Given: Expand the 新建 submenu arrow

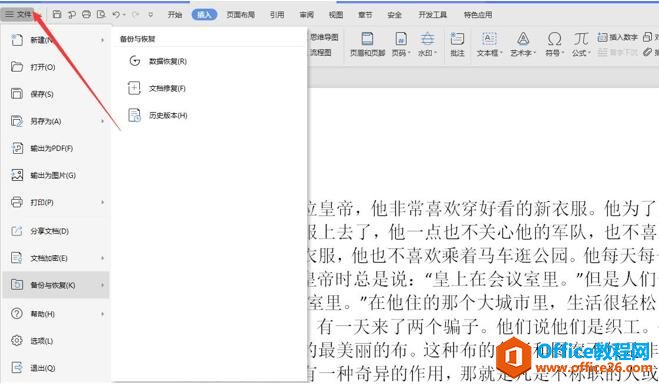Looking at the screenshot, I should click(102, 40).
